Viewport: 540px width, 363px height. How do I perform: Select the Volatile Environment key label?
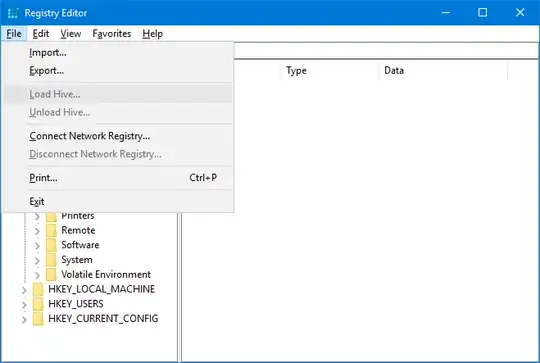point(106,274)
